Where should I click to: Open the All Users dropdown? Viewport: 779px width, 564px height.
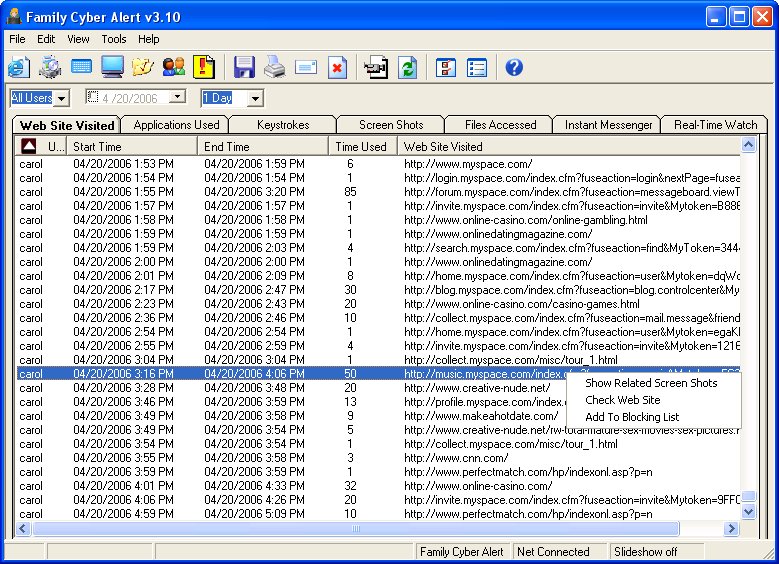60,98
